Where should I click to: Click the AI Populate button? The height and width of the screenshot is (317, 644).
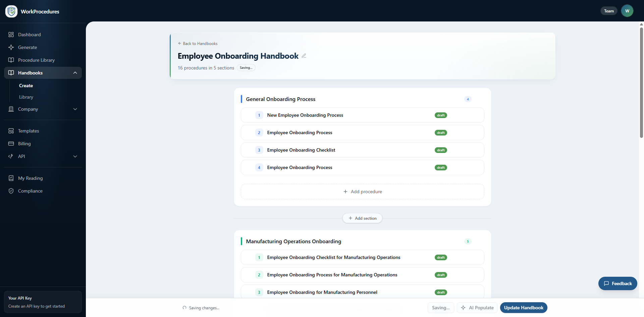(x=477, y=308)
